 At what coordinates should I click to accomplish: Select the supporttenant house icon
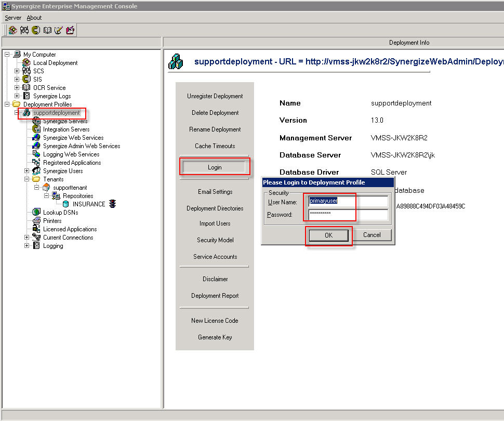pos(46,188)
